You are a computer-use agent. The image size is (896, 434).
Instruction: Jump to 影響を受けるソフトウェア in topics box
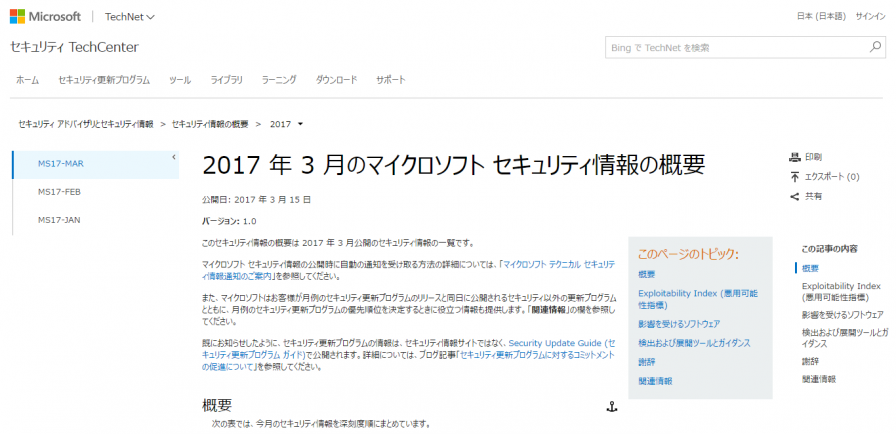pyautogui.click(x=679, y=324)
